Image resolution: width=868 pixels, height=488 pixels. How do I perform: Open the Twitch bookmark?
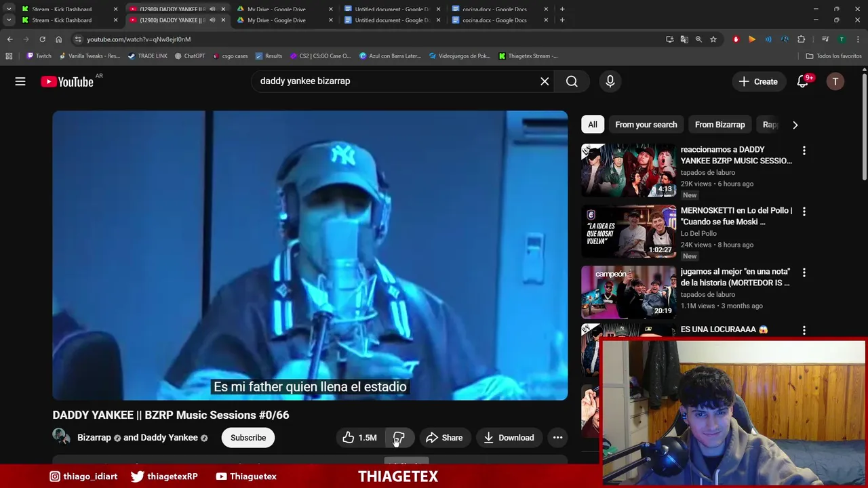pos(39,56)
